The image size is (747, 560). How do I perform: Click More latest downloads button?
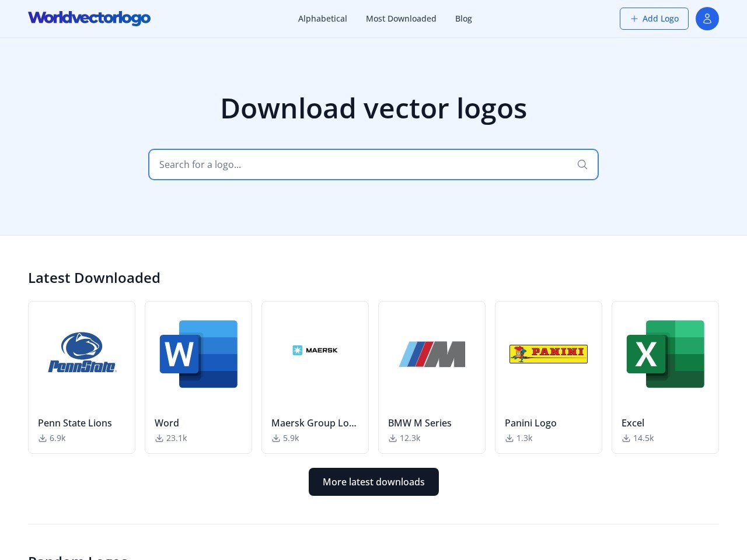click(373, 482)
